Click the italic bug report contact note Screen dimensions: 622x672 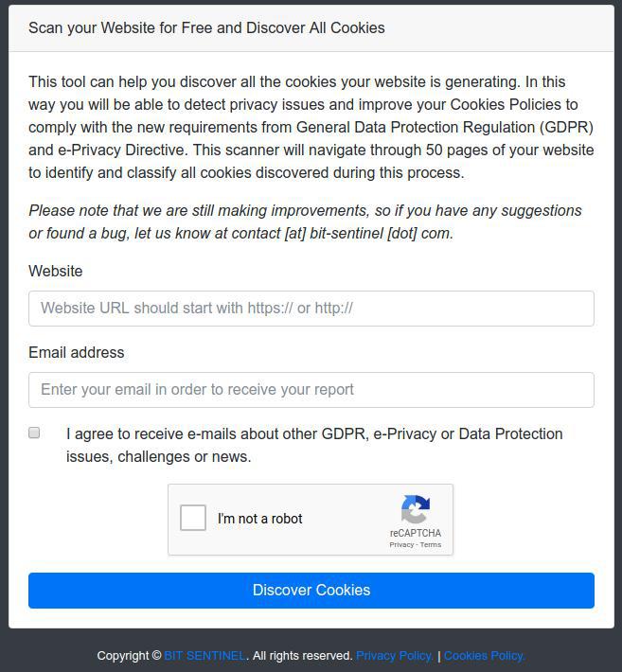click(305, 221)
